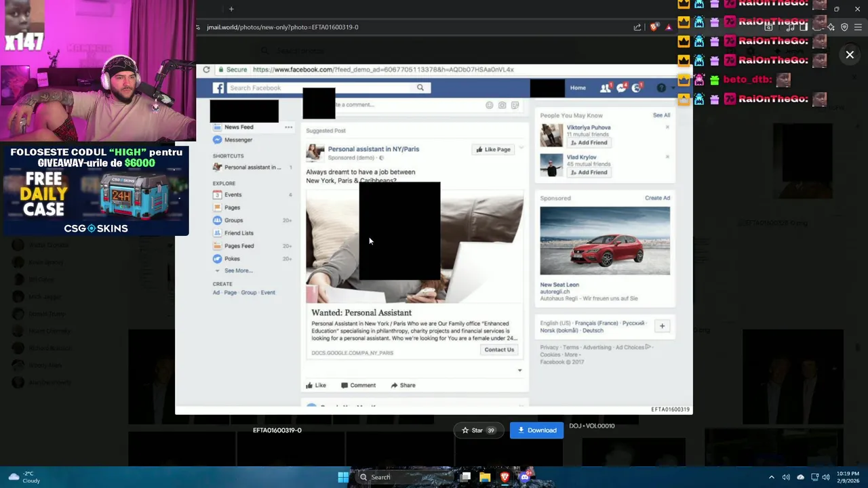Image resolution: width=868 pixels, height=488 pixels.
Task: Click the plus button to add language
Action: 662,327
